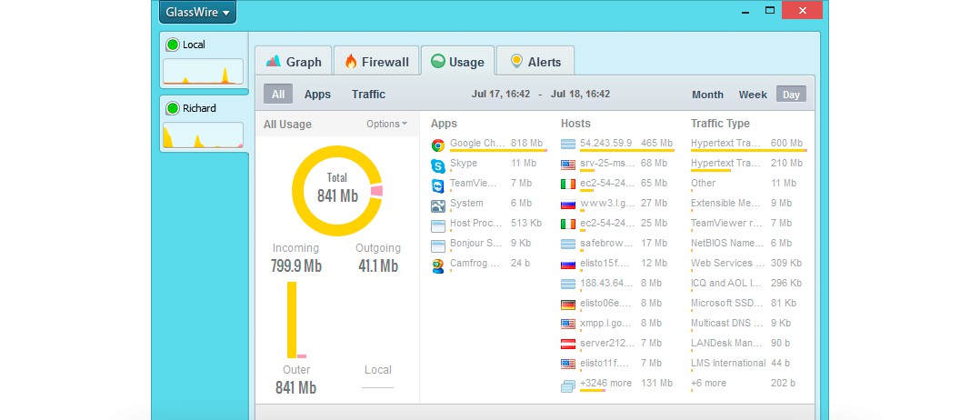Click the Graph tab chart icon
The height and width of the screenshot is (420, 980).
pyautogui.click(x=274, y=61)
